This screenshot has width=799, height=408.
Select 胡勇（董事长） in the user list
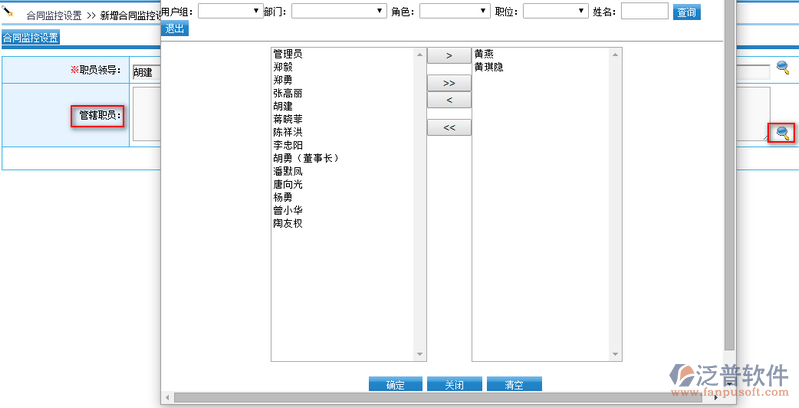pos(307,158)
